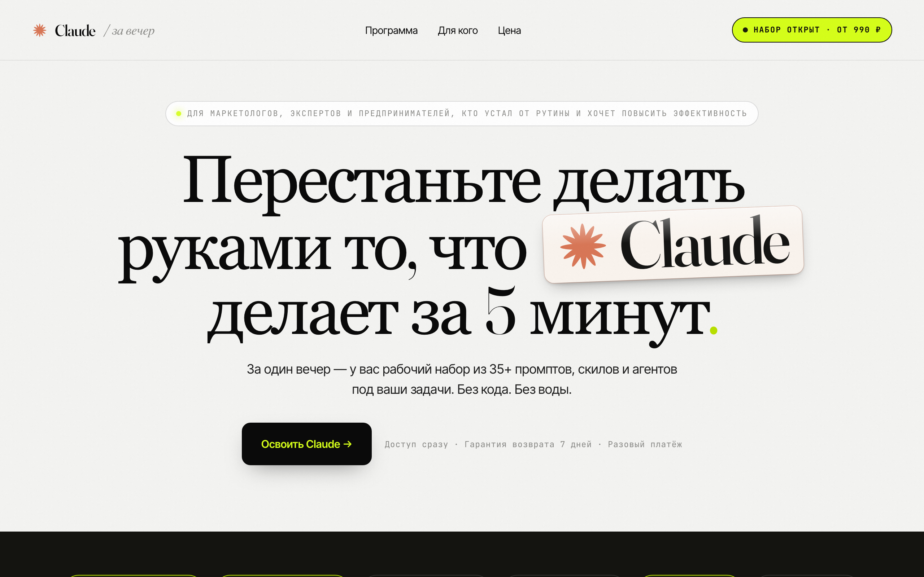The width and height of the screenshot is (924, 577).
Task: Click the black dot in Набор открыт button
Action: point(745,30)
